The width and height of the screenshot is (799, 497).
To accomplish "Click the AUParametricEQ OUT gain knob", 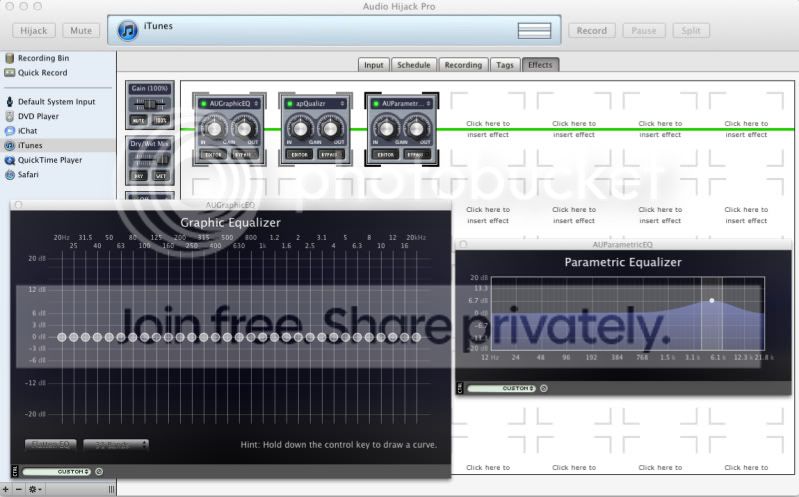I will click(x=417, y=128).
